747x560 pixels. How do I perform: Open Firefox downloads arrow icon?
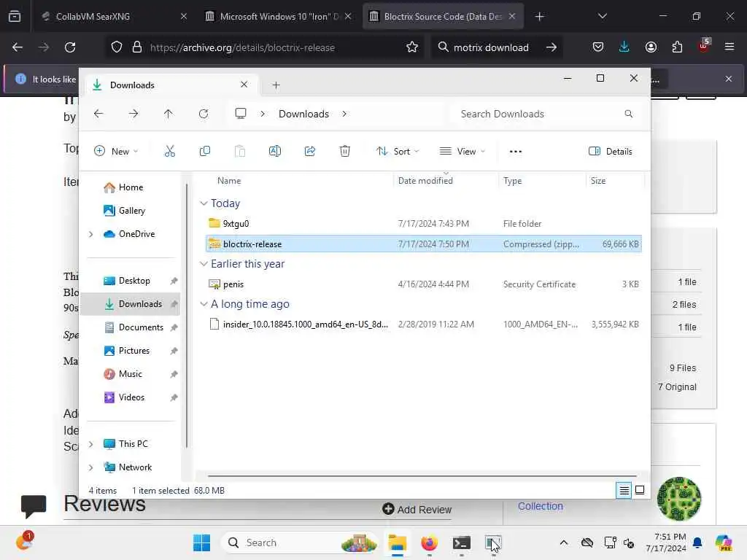(624, 47)
